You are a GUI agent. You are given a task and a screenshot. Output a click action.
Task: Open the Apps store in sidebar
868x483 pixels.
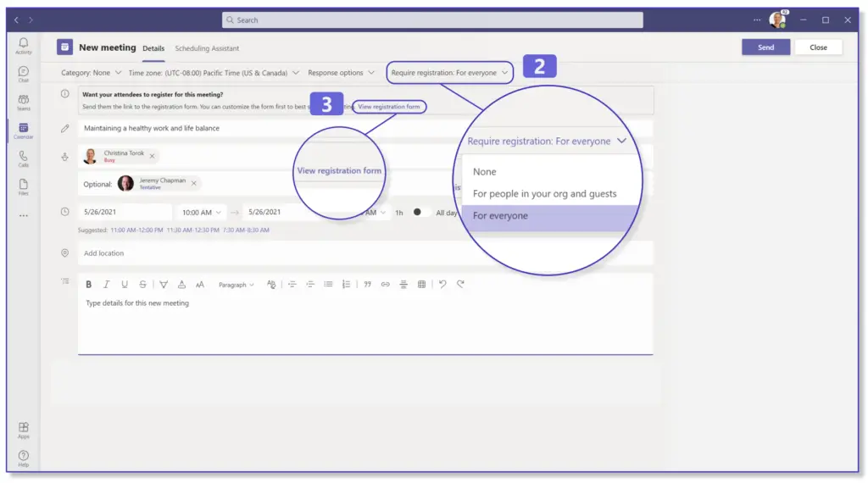23,430
